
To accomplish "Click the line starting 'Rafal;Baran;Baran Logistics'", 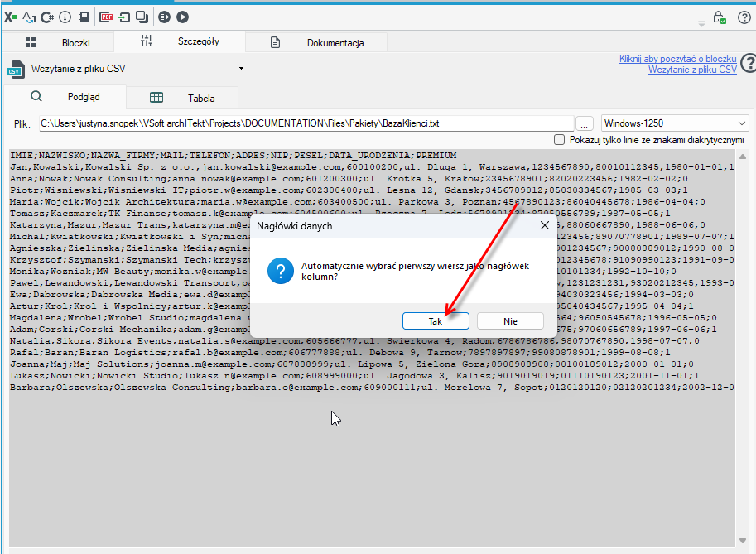I will (x=340, y=353).
